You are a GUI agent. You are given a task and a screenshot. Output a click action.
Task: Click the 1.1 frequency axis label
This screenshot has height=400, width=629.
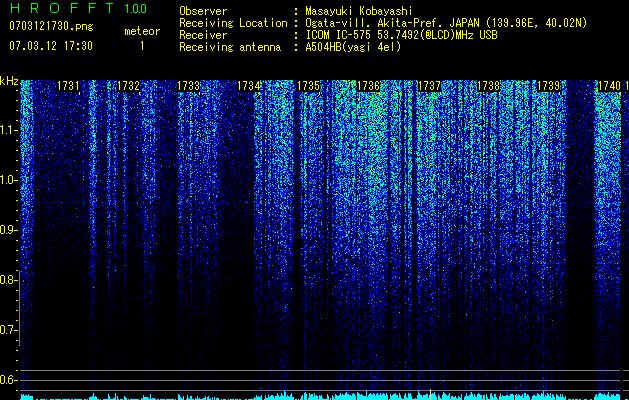(8, 130)
